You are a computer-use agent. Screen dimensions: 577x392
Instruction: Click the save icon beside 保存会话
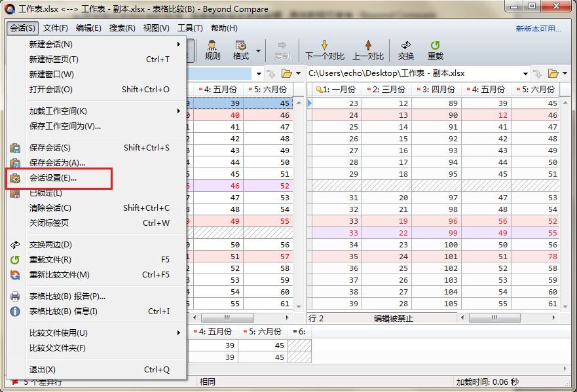pos(15,148)
